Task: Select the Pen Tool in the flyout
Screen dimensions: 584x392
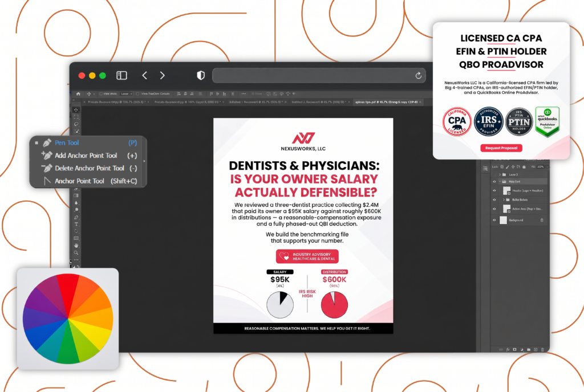Action: click(x=87, y=142)
